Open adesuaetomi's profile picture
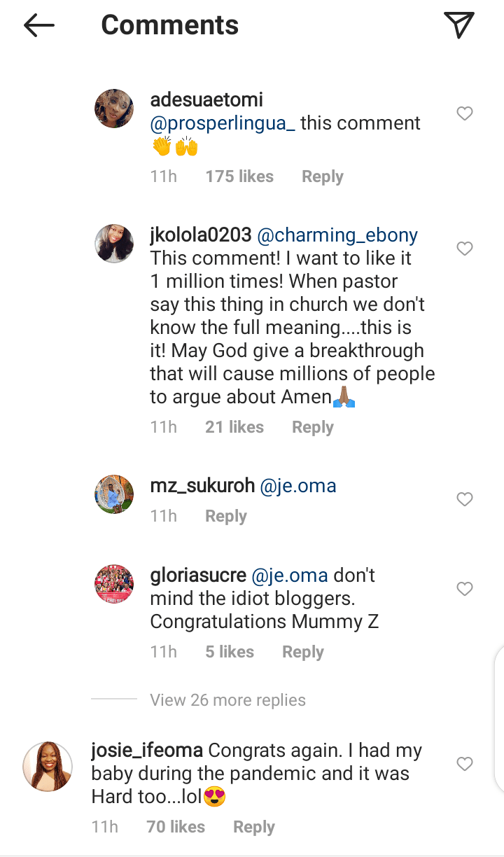This screenshot has height=857, width=504. tap(114, 109)
